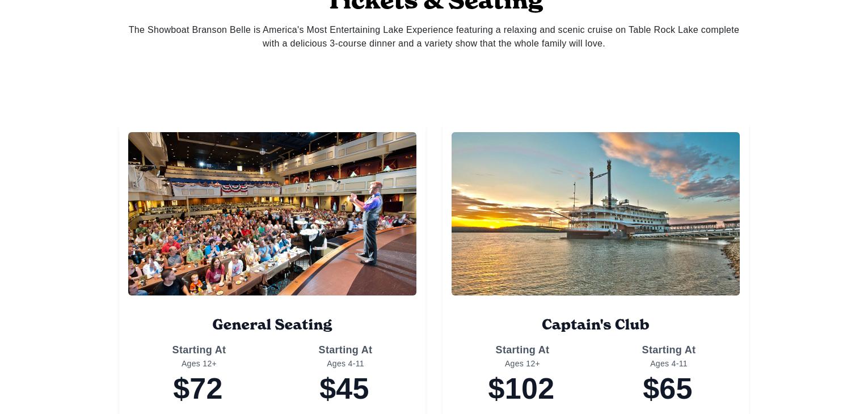Click the Tickets & Seating page title

click(x=435, y=5)
